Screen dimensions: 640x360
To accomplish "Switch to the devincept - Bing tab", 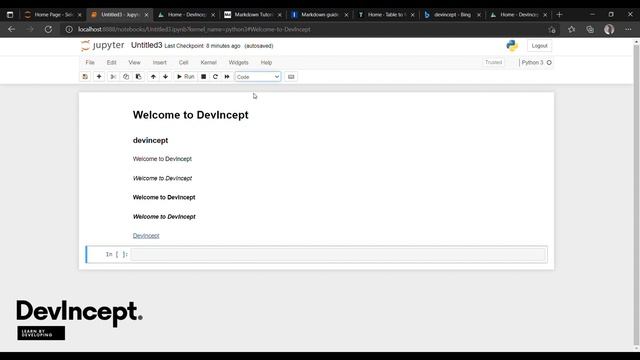I will click(452, 15).
